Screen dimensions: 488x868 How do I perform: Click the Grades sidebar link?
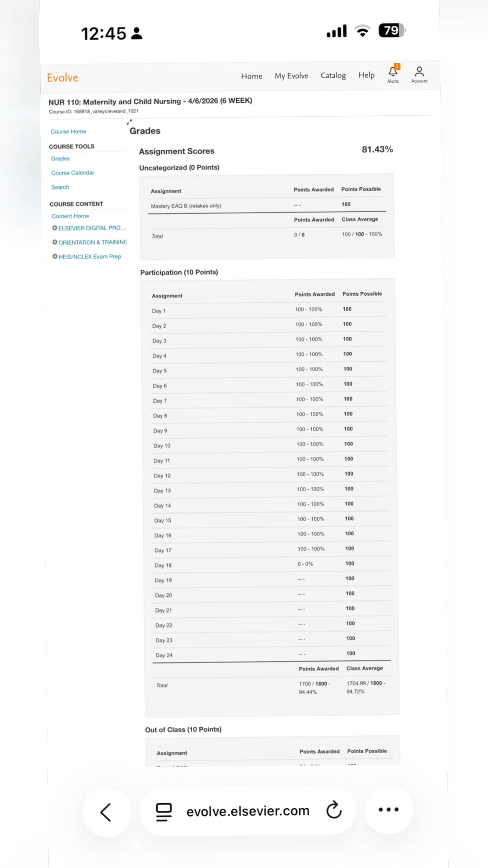coord(61,159)
